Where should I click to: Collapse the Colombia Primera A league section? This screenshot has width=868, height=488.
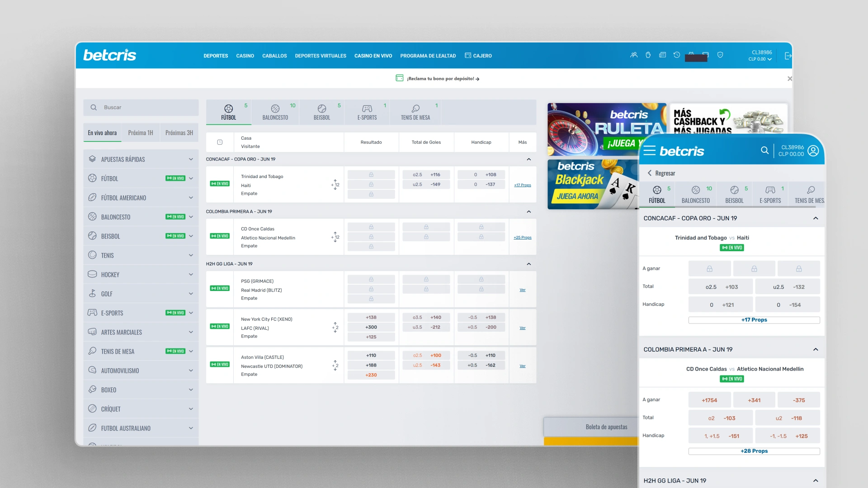(x=529, y=211)
